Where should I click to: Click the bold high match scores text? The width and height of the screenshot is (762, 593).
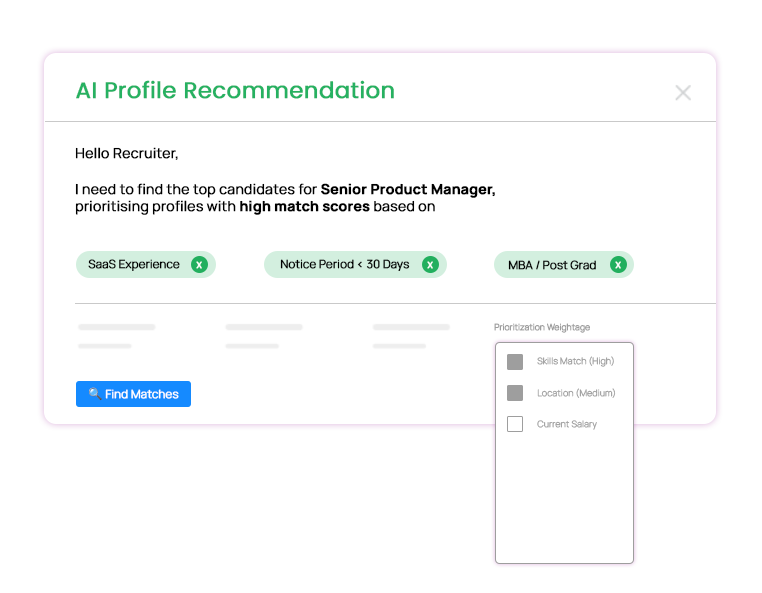click(304, 207)
